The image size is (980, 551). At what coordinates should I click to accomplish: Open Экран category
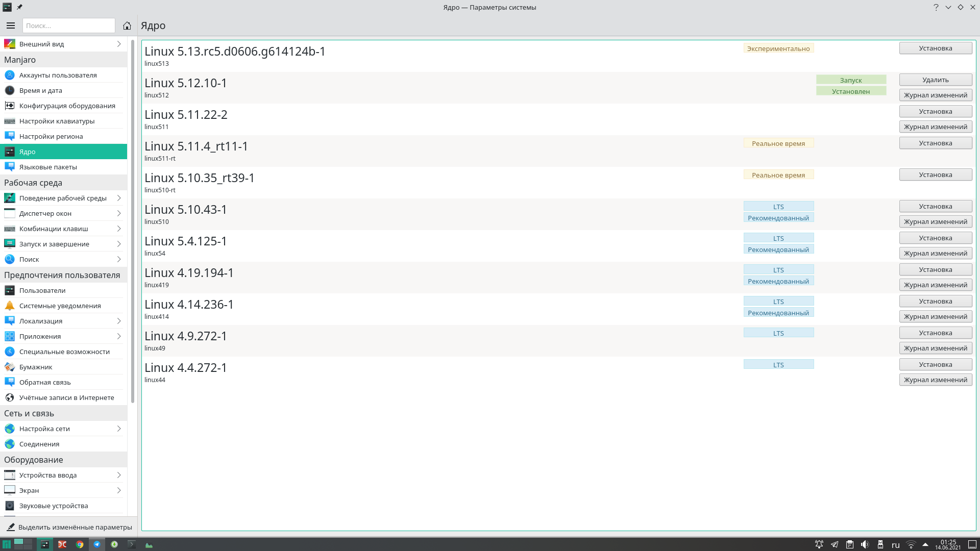point(63,490)
